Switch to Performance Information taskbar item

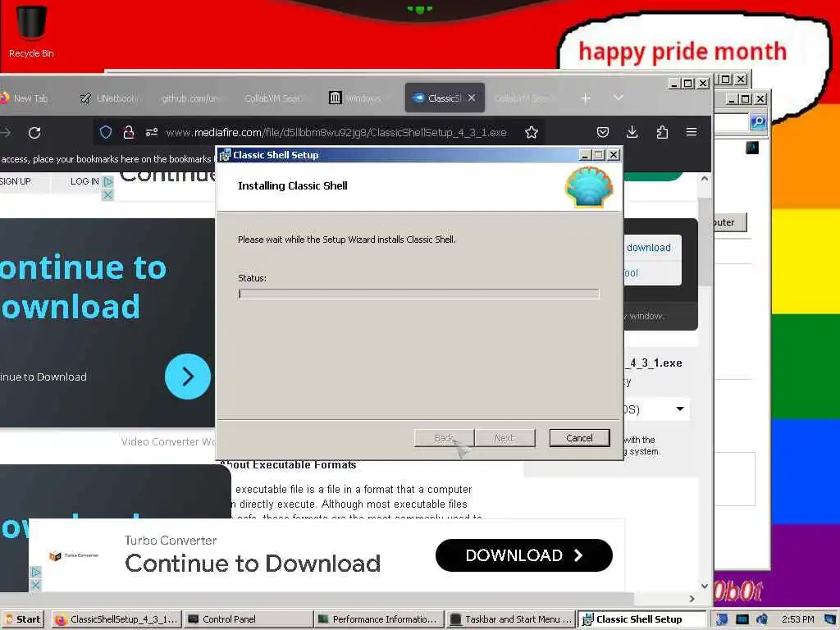point(379,619)
